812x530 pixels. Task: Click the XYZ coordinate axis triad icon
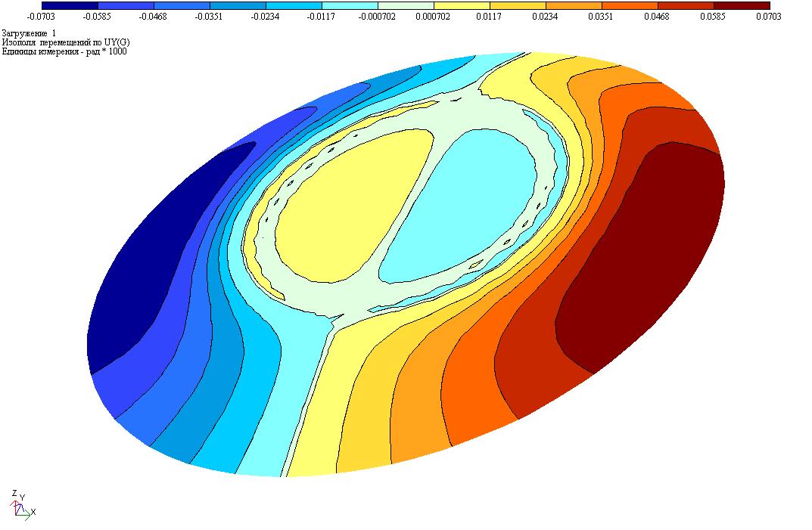click(22, 504)
